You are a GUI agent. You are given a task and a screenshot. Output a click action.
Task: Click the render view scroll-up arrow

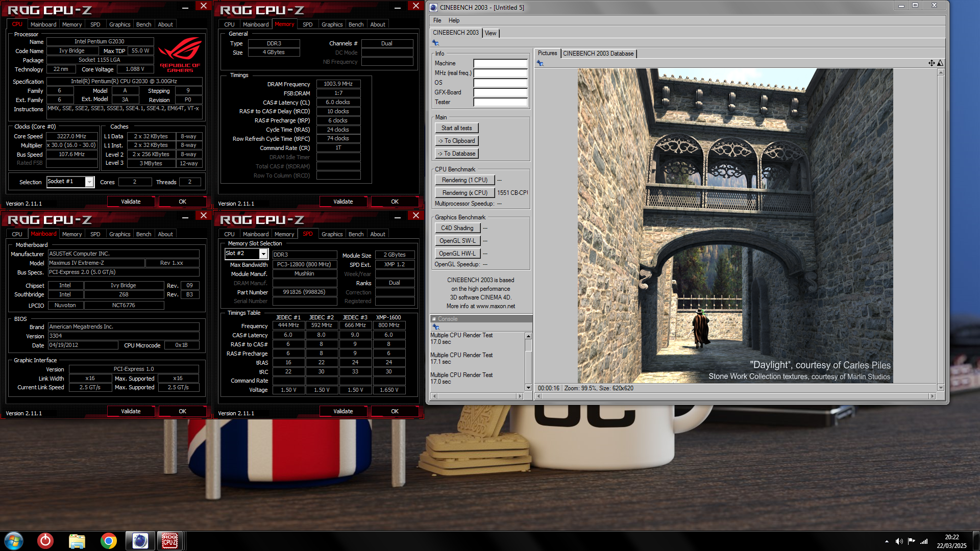[941, 72]
